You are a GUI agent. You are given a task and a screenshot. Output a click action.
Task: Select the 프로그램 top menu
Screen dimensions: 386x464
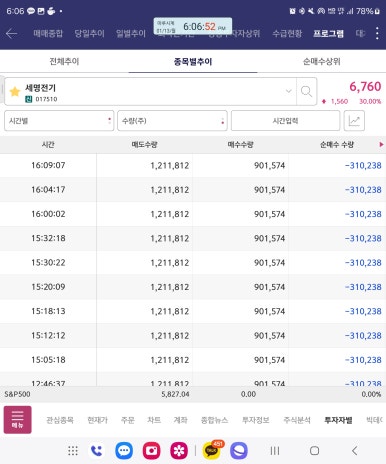(328, 33)
